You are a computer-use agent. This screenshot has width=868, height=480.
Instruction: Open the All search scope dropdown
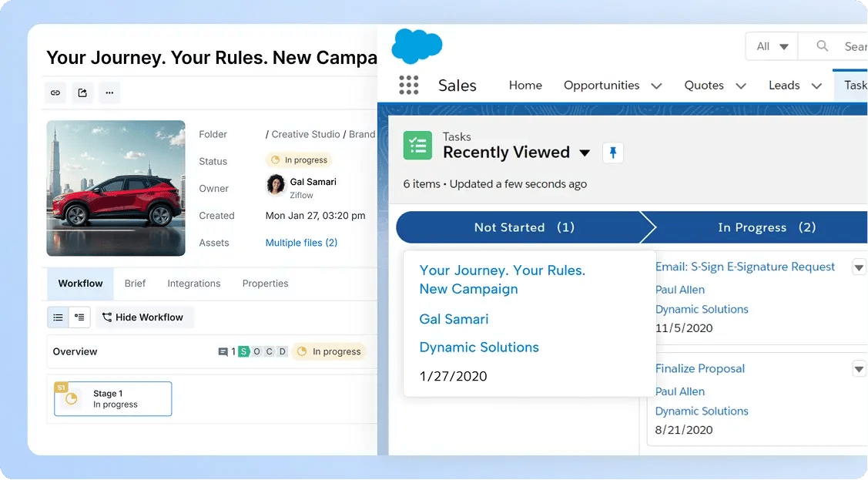click(x=771, y=45)
